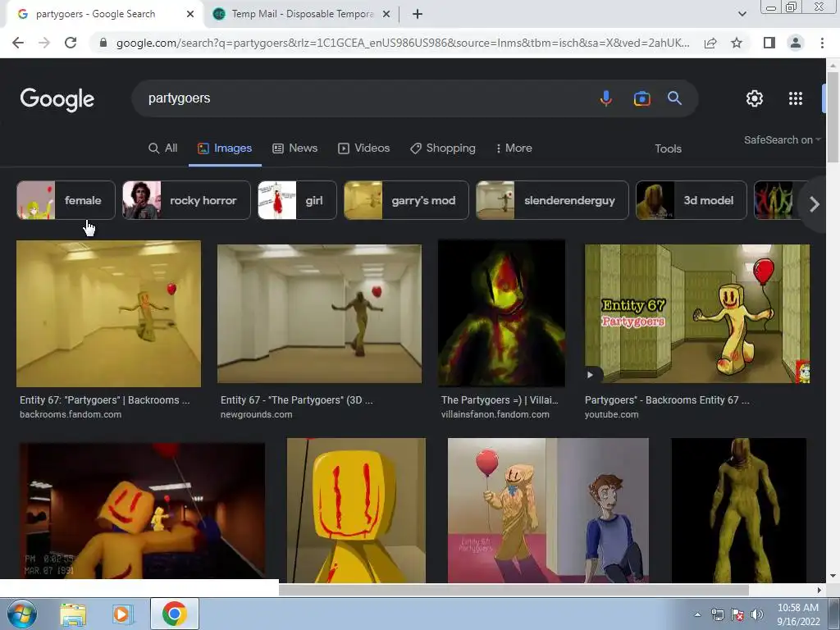
Task: Open the SafeSearch on dropdown
Action: 782,139
